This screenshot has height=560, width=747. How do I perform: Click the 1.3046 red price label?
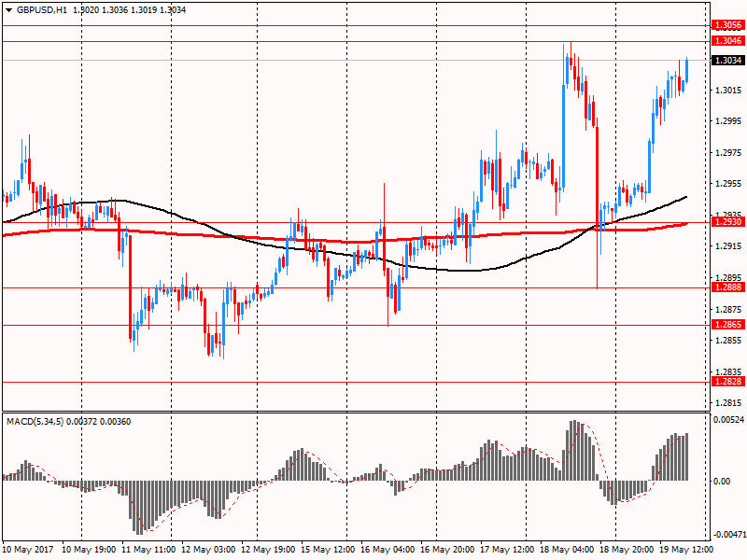click(x=728, y=41)
